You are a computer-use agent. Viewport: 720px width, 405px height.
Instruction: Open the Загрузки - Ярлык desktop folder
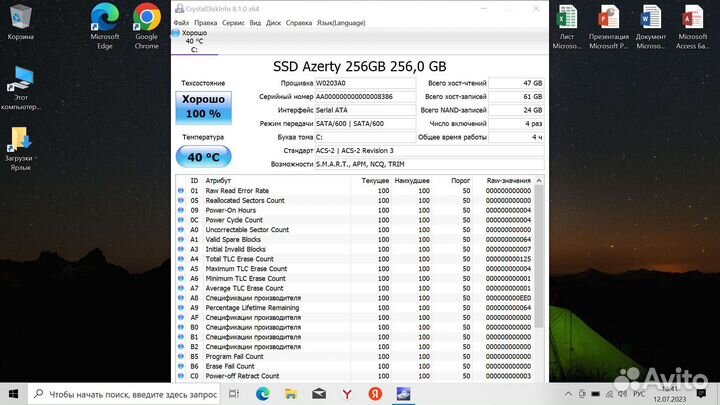pos(19,148)
